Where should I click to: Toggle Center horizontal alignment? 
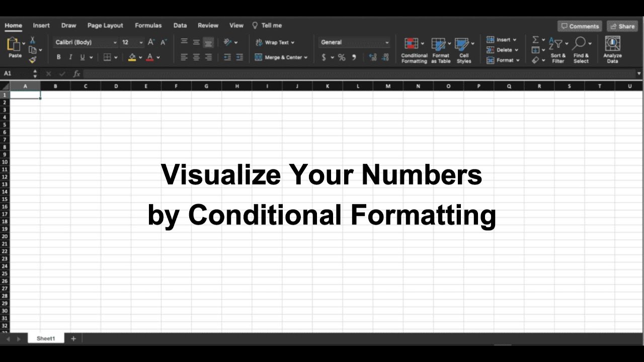pyautogui.click(x=196, y=57)
